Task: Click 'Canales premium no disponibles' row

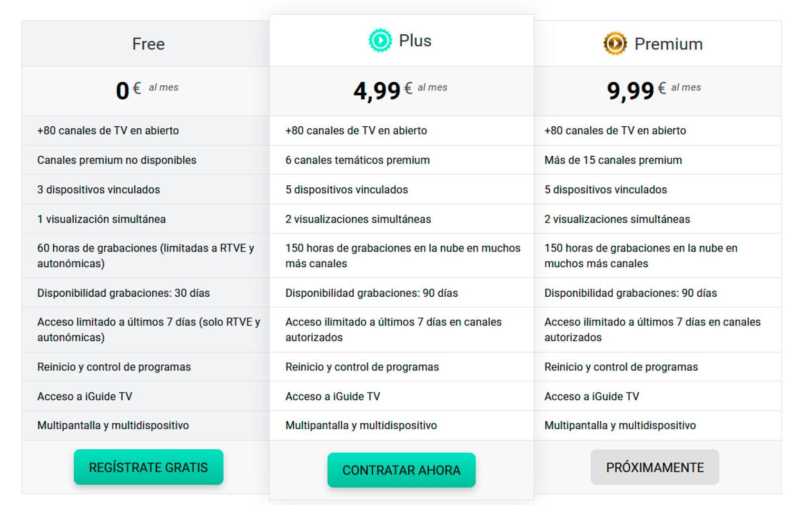Action: click(117, 160)
